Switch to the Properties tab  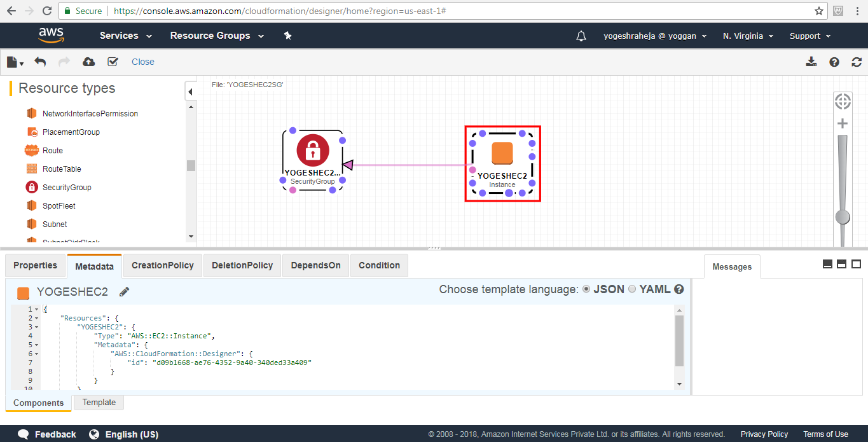pyautogui.click(x=35, y=266)
